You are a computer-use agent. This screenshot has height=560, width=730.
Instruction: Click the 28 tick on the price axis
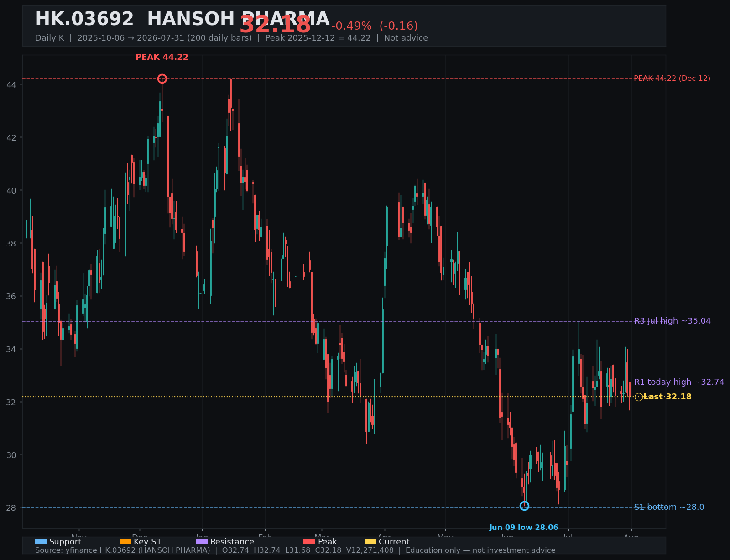click(11, 508)
